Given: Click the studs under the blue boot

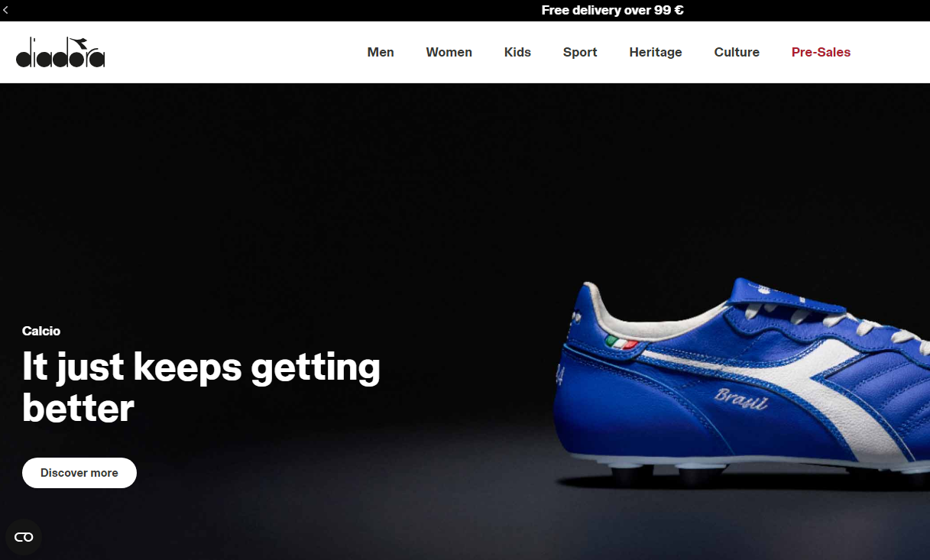Looking at the screenshot, I should coord(764,475).
